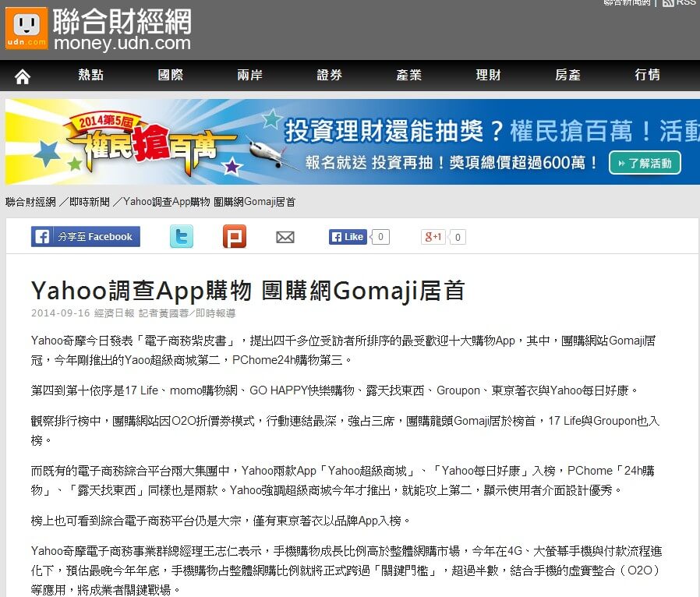This screenshot has width=700, height=597.
Task: Open the 理財 section
Action: (x=489, y=75)
